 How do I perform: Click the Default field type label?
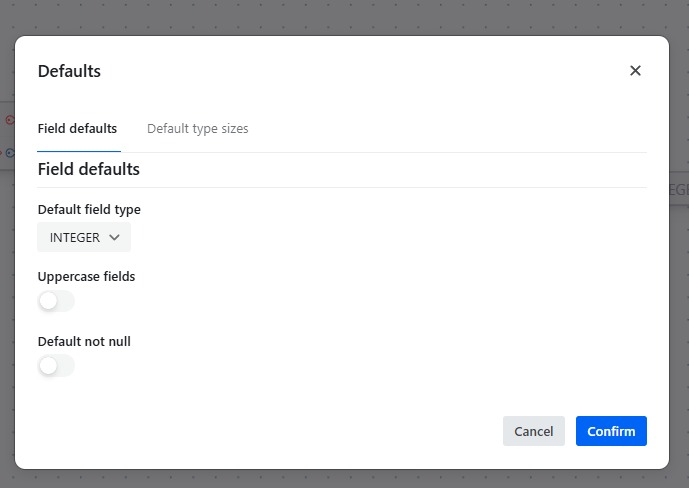(89, 210)
